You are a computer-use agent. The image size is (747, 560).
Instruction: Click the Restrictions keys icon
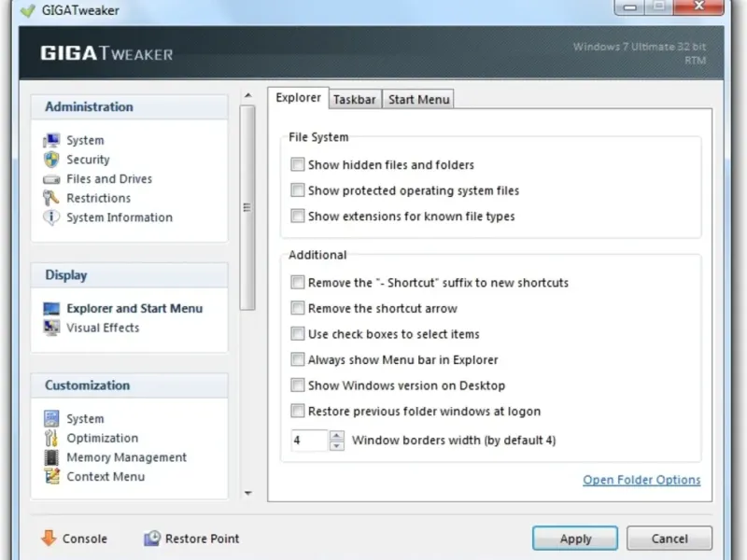51,198
